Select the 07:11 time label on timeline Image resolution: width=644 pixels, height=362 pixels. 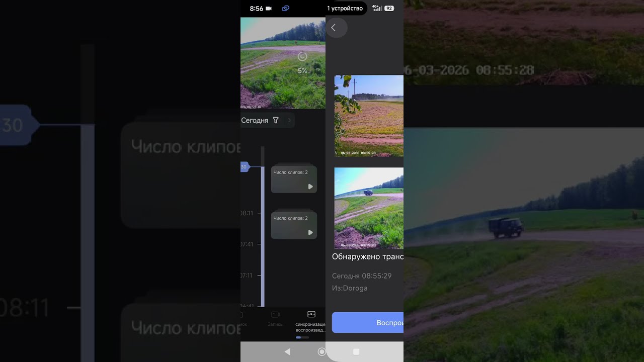(x=247, y=276)
